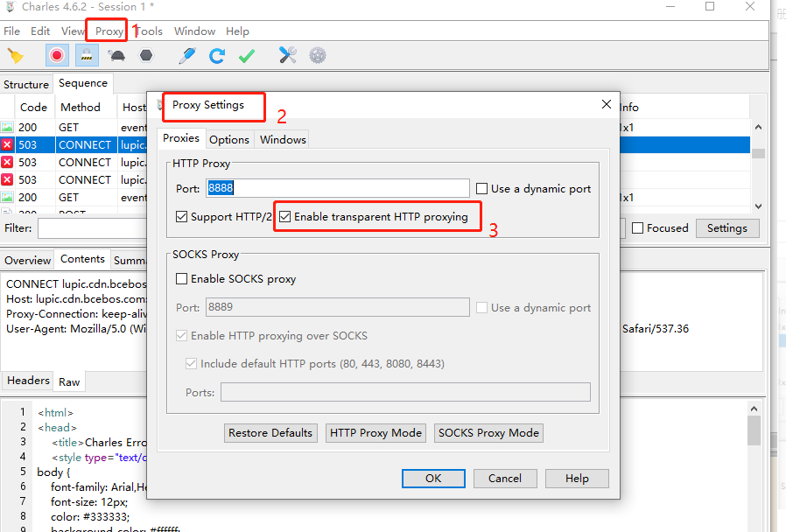Switch to the Windows tab in dialog

pos(283,140)
